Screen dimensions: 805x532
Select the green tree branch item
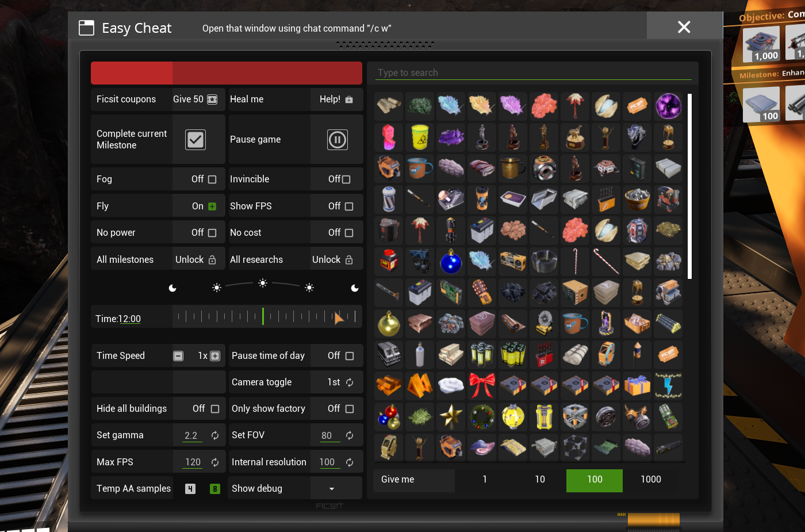click(x=420, y=416)
